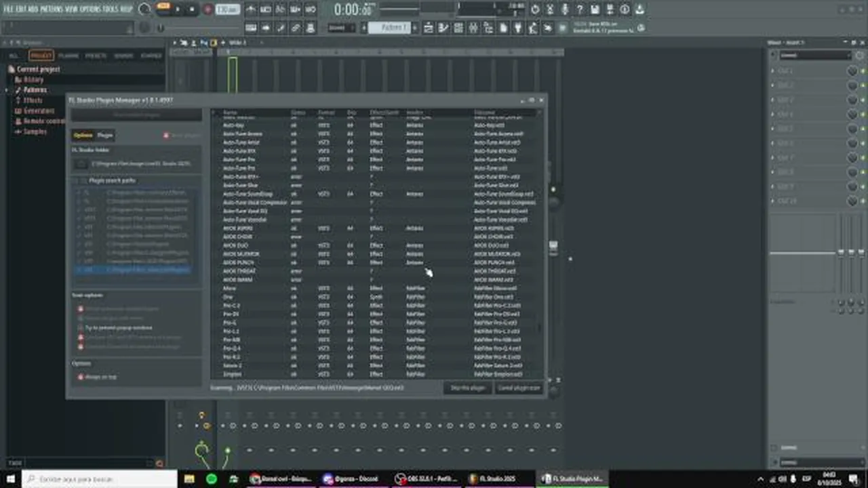Click the play button in transport
The image size is (868, 488).
click(x=178, y=10)
